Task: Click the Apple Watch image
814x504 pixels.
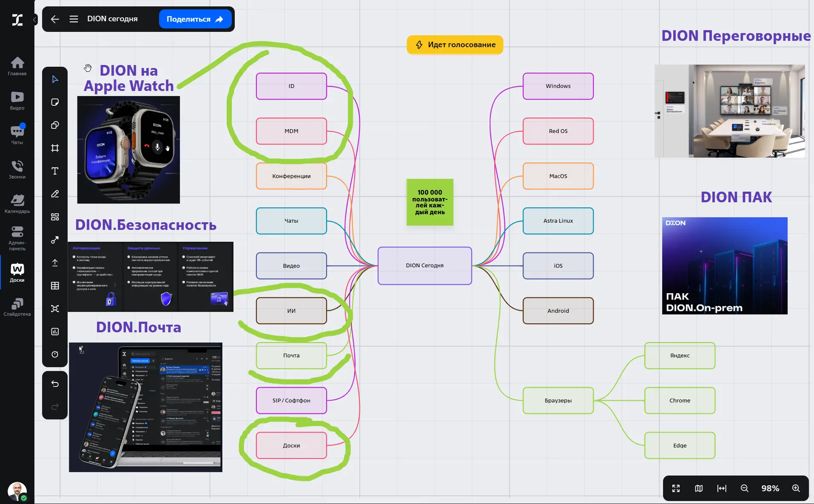Action: tap(128, 150)
